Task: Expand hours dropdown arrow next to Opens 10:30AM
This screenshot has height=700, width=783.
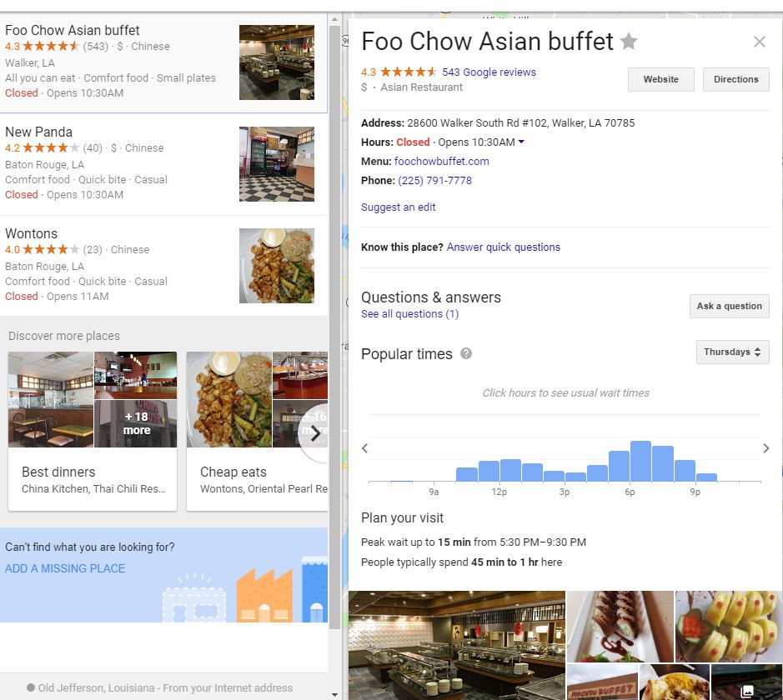Action: pos(521,142)
